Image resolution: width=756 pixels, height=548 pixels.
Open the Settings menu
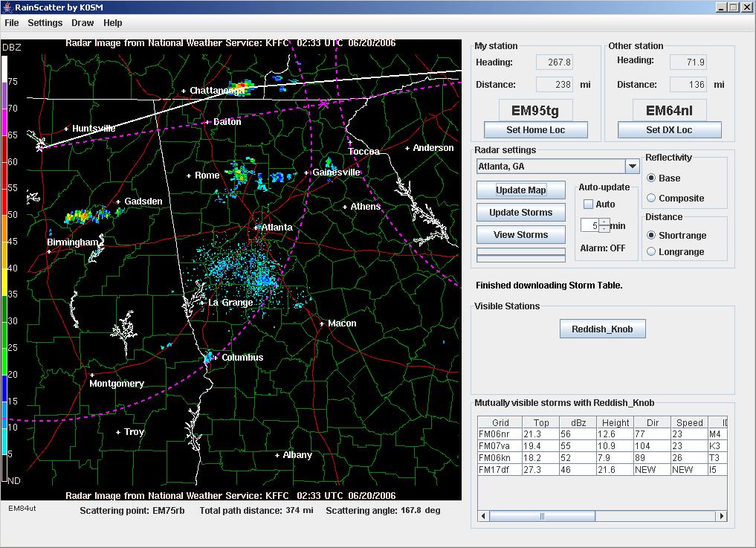[x=45, y=23]
